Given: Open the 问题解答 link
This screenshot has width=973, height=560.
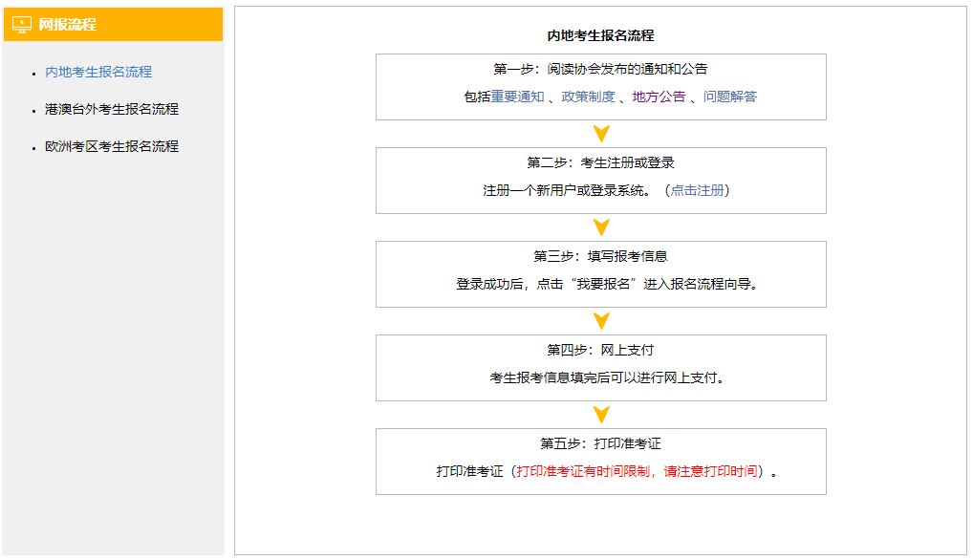Looking at the screenshot, I should click(x=730, y=97).
